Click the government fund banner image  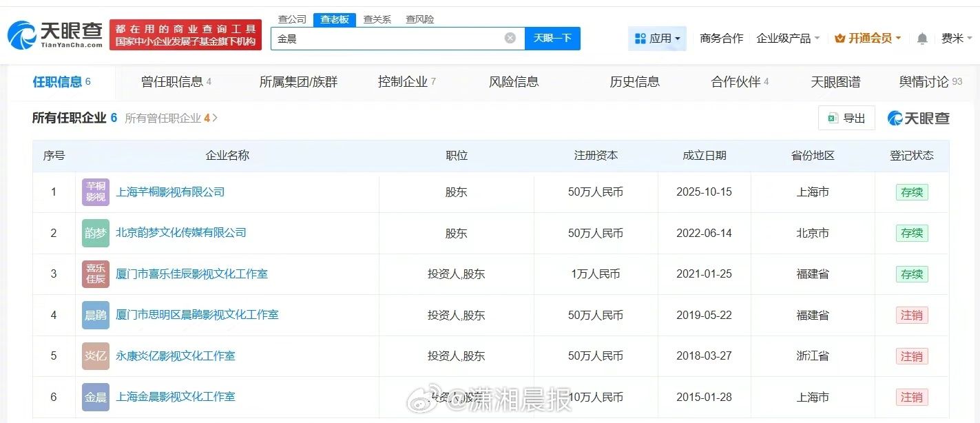[x=186, y=34]
